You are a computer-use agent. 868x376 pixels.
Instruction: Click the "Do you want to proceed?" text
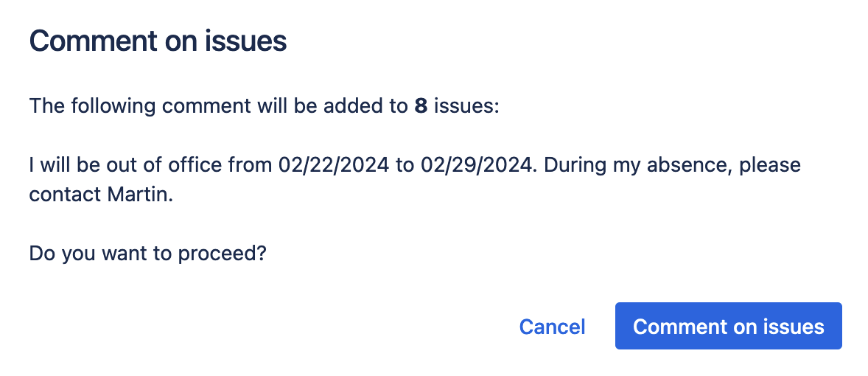pyautogui.click(x=147, y=254)
